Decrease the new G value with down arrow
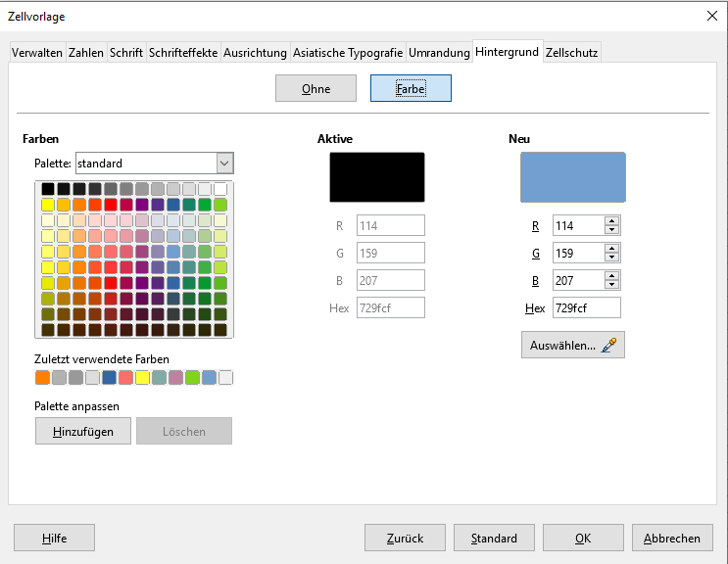This screenshot has height=564, width=728. (612, 258)
